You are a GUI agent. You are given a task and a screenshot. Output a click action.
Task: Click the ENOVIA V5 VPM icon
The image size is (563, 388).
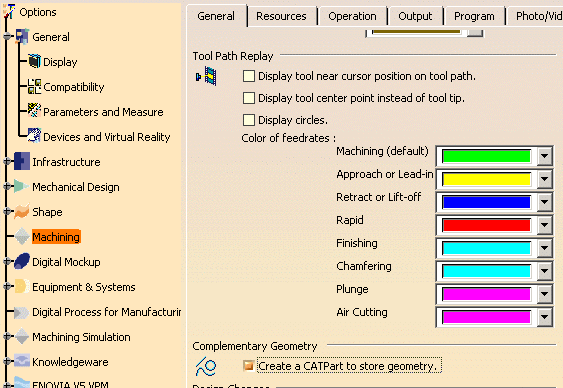[x=22, y=383]
